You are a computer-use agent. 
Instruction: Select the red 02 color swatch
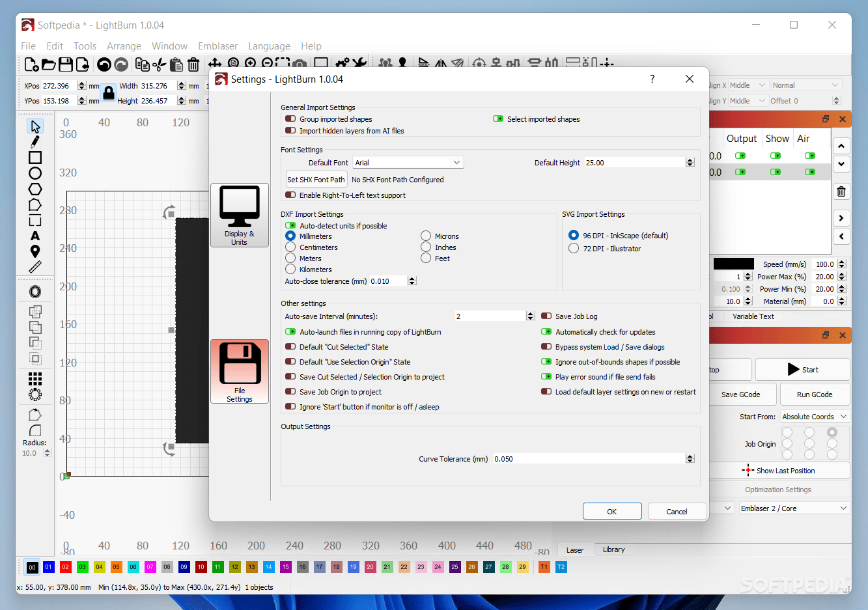click(x=65, y=567)
